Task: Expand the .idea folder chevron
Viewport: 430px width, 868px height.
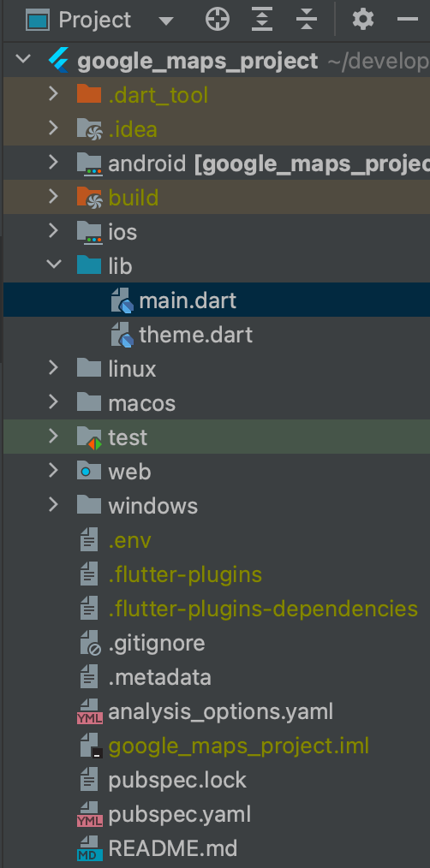Action: pyautogui.click(x=53, y=128)
